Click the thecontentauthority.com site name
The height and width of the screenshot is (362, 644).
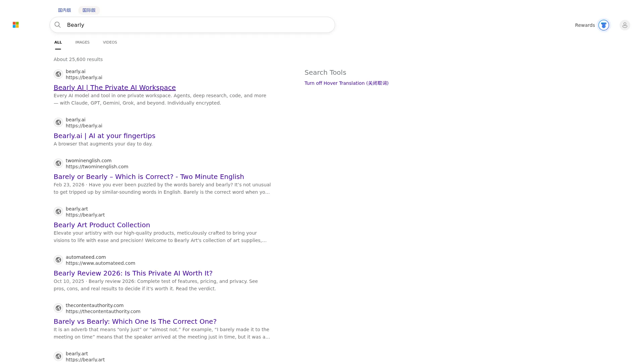click(95, 305)
